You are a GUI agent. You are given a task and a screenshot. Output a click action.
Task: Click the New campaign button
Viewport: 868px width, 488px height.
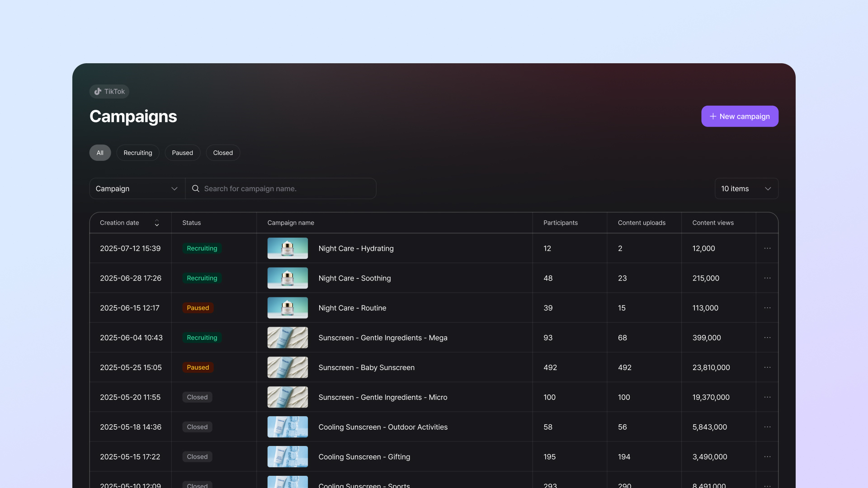740,116
